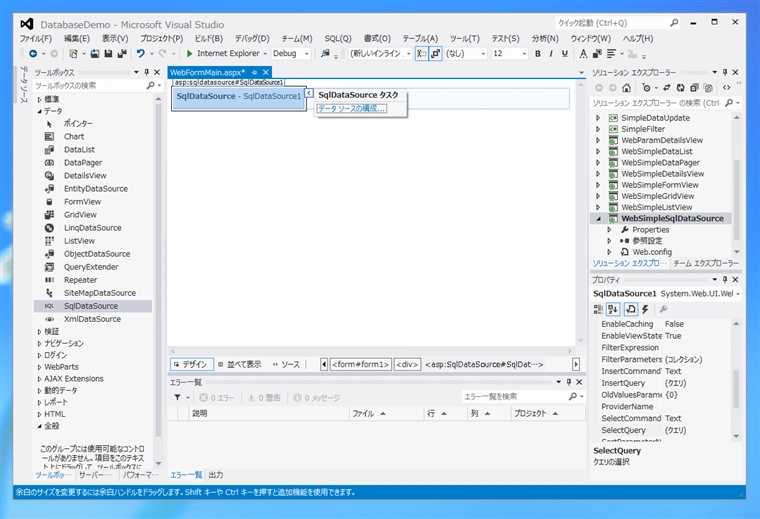Select the GridView toolbox item
Image resolution: width=760 pixels, height=519 pixels.
pyautogui.click(x=93, y=215)
